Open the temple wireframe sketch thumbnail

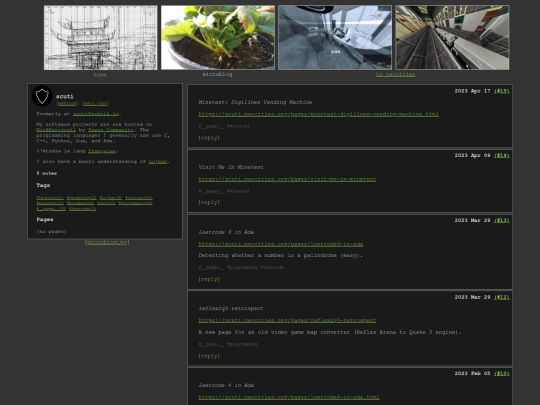[100, 38]
